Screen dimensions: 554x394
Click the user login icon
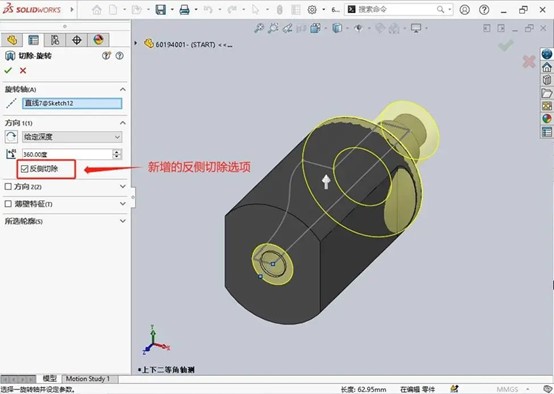coord(465,10)
